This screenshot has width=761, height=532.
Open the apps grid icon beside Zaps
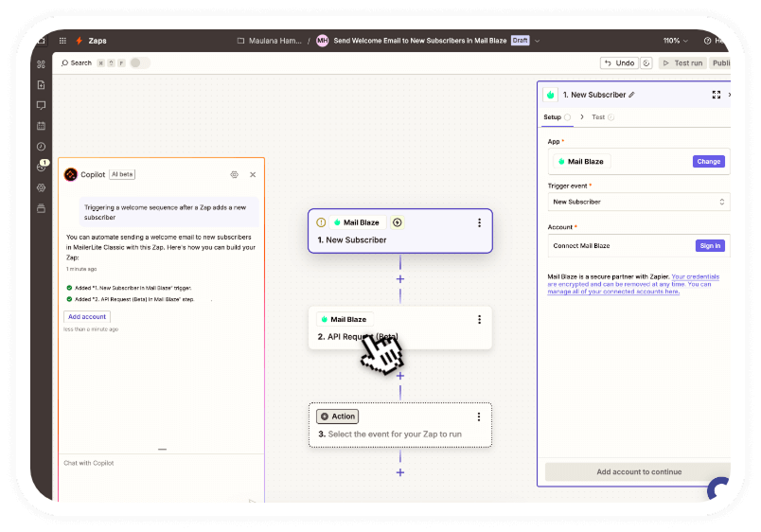coord(62,41)
